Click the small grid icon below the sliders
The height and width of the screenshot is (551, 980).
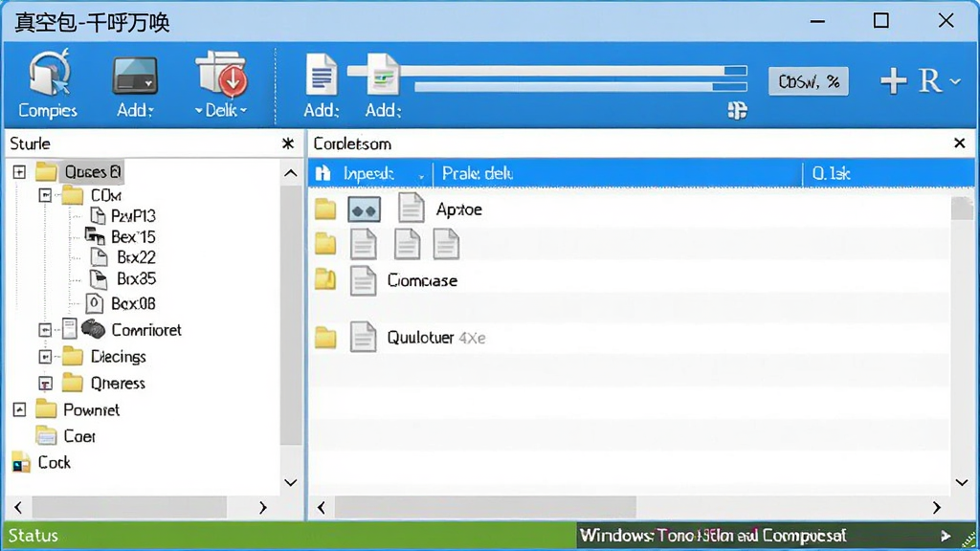click(737, 111)
